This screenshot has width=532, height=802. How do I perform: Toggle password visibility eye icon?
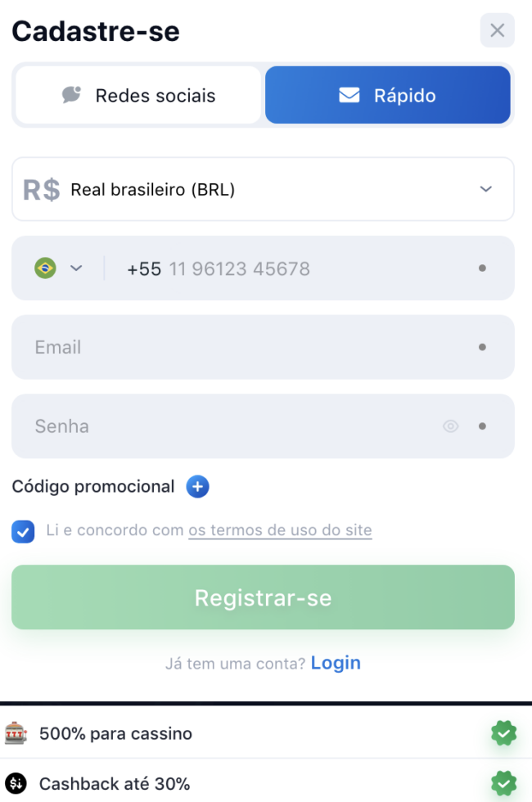tap(450, 426)
